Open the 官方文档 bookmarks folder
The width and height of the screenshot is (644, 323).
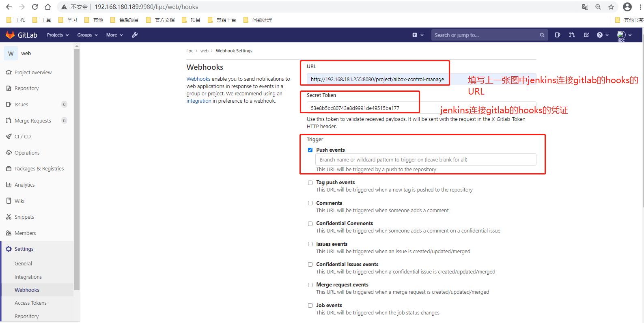(x=160, y=20)
